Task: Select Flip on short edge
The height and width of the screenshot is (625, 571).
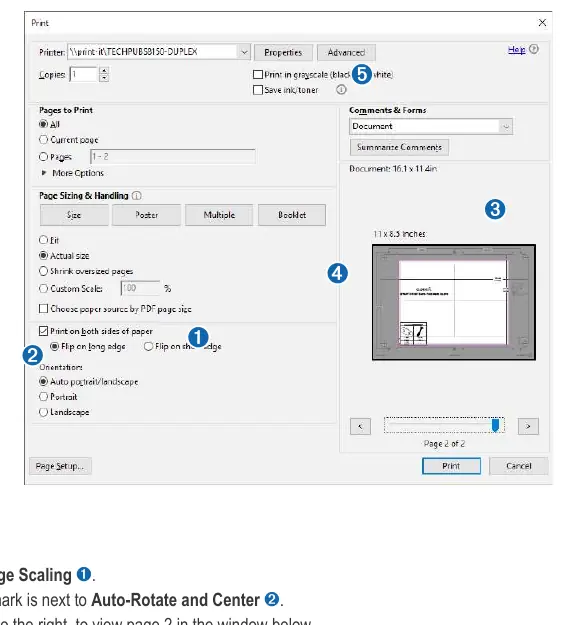Action: click(148, 346)
